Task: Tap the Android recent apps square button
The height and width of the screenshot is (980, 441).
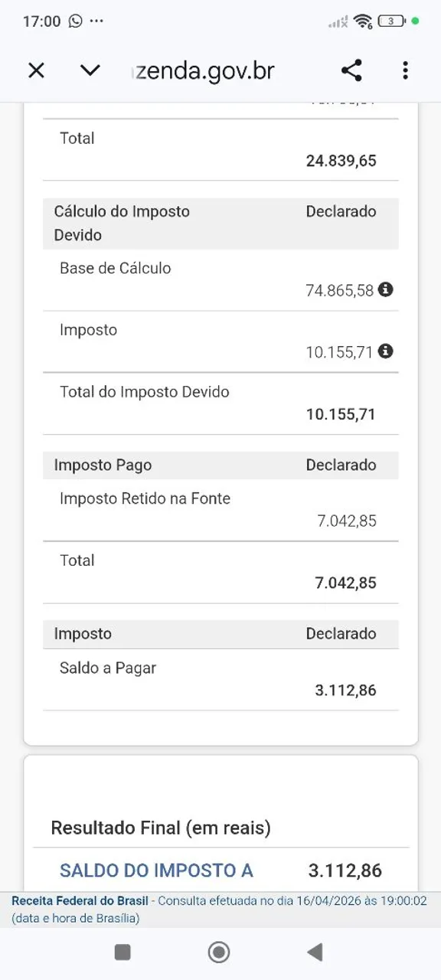Action: click(122, 952)
